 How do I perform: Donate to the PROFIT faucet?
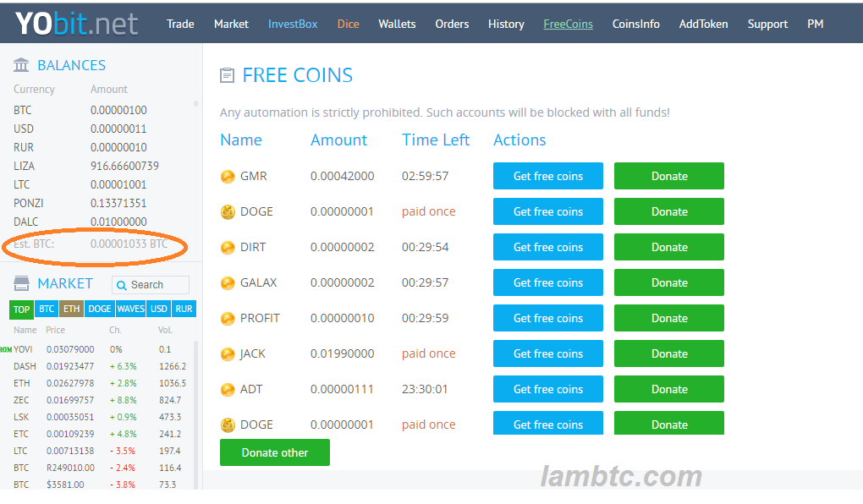669,318
